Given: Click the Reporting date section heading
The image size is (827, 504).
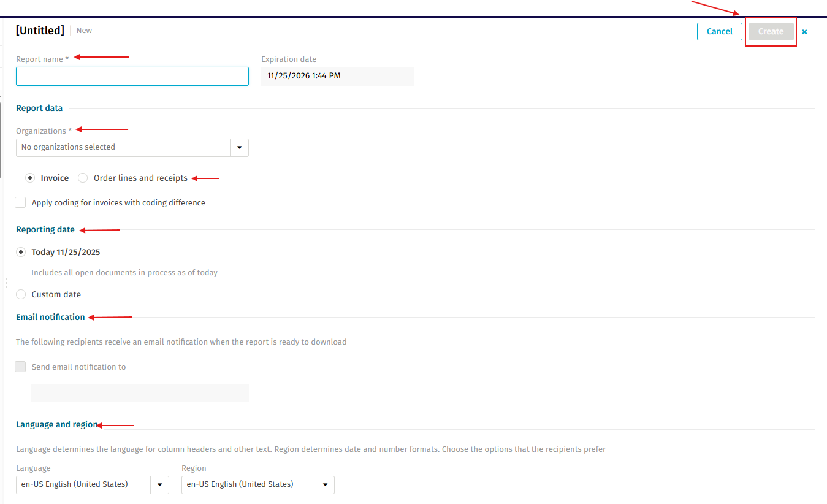Looking at the screenshot, I should coord(45,229).
